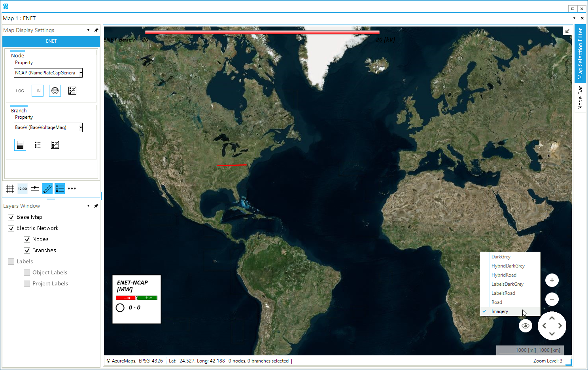This screenshot has height=370, width=588.
Task: Open the Map 1 tab dropdown arrow
Action: pos(574,18)
